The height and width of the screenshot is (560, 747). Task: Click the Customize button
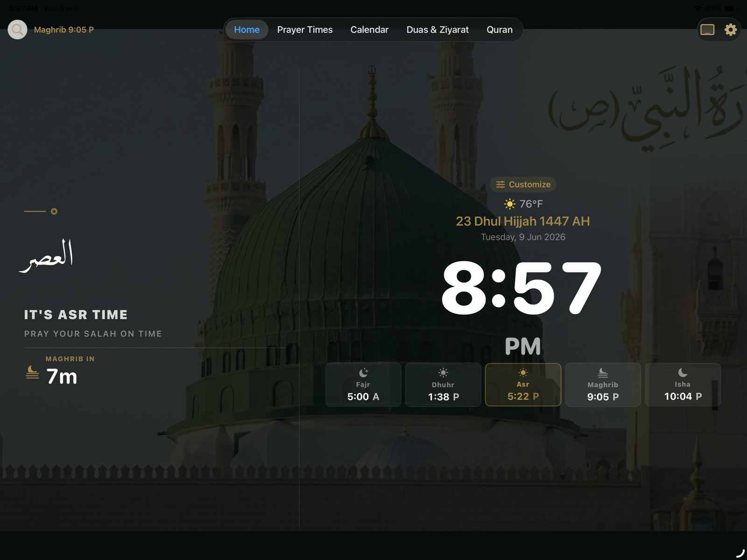[x=523, y=184]
